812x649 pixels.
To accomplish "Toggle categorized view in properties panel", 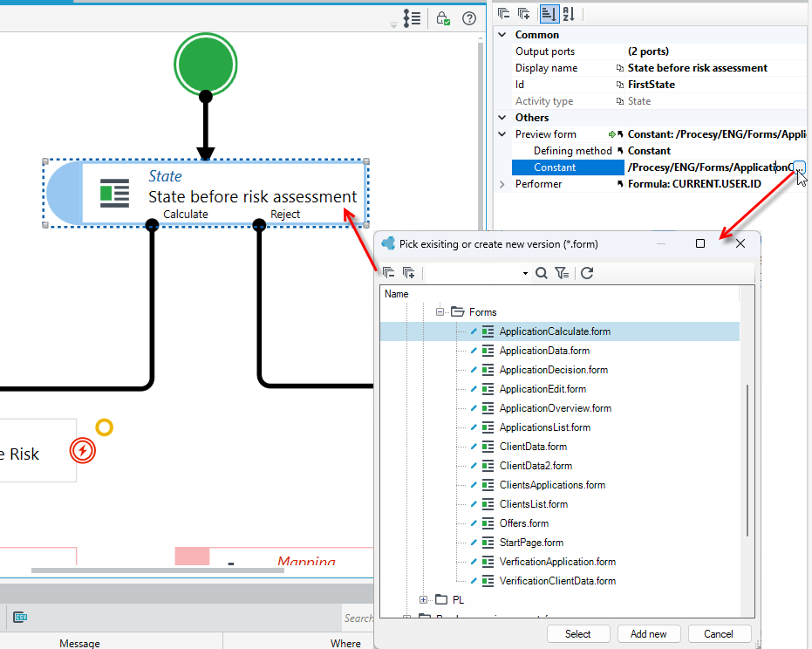I will [549, 14].
